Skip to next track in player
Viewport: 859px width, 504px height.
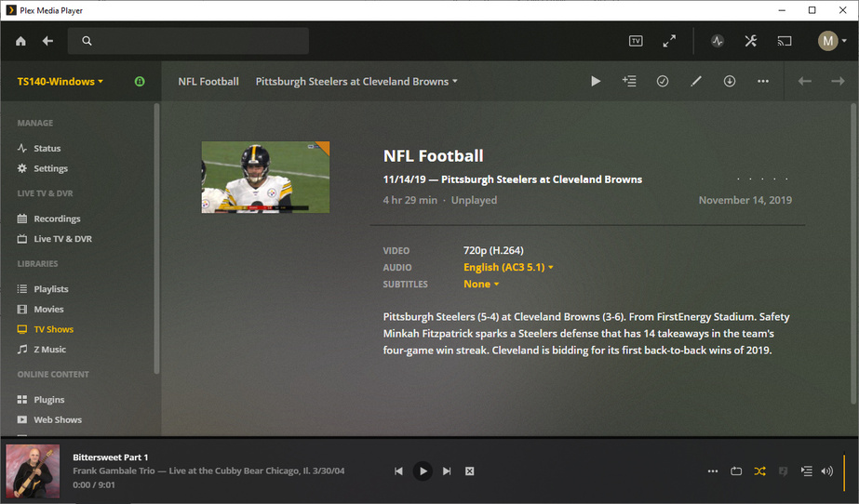click(x=447, y=471)
